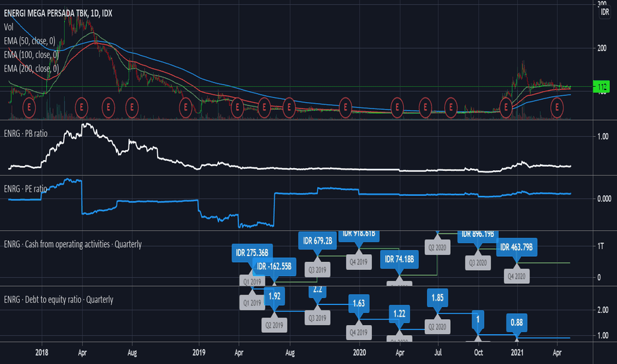
Task: Click the 2018 label on time axis
Action: coord(42,353)
